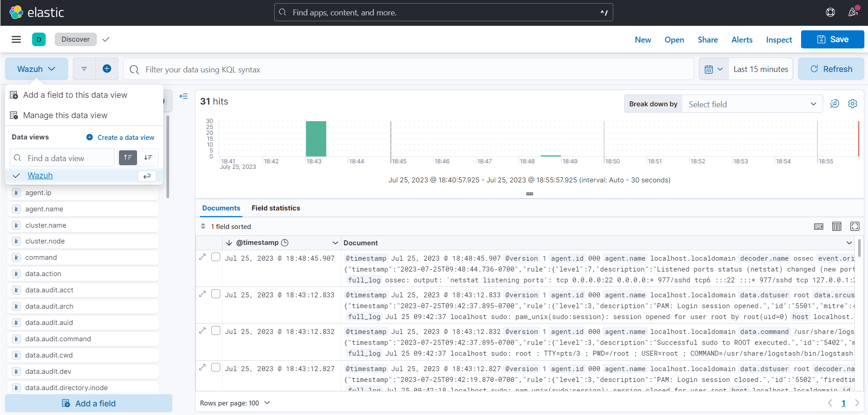Click the Refresh button
This screenshot has width=868, height=415.
831,69
